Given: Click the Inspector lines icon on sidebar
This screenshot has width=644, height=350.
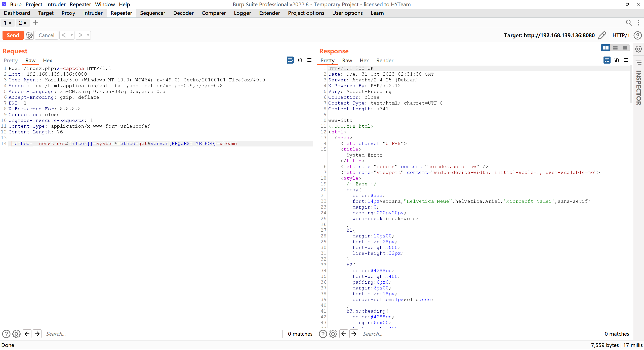Looking at the screenshot, I should pos(638,63).
